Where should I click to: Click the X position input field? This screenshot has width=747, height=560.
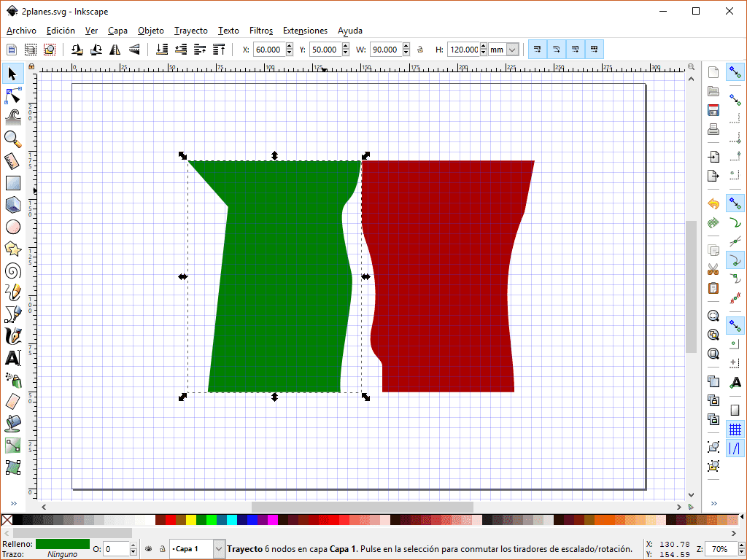268,50
